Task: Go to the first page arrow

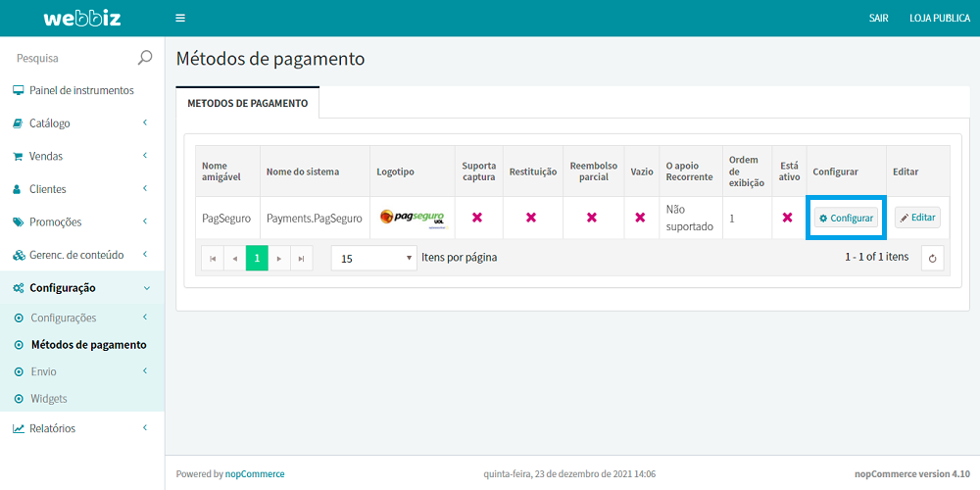Action: (x=212, y=259)
